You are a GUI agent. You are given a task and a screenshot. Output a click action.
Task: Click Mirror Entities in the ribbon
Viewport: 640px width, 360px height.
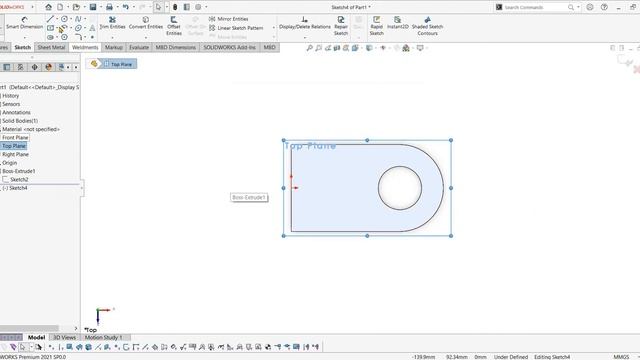click(229, 19)
